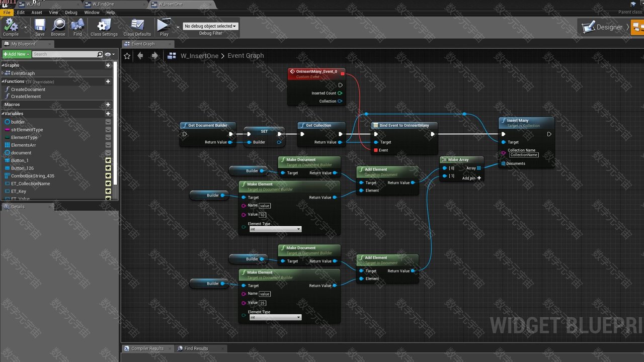Viewport: 644px width, 362px height.
Task: Toggle visibility eye for ET_CollectionName variable
Action: click(108, 184)
